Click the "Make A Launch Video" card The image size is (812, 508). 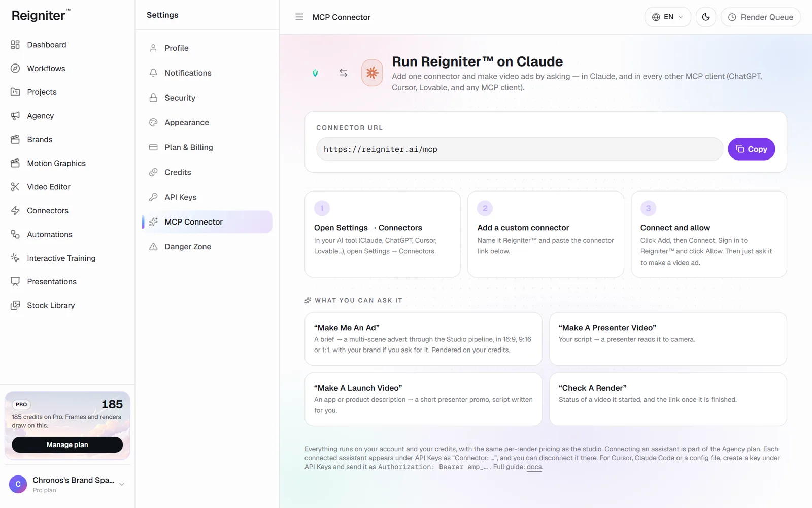(423, 399)
